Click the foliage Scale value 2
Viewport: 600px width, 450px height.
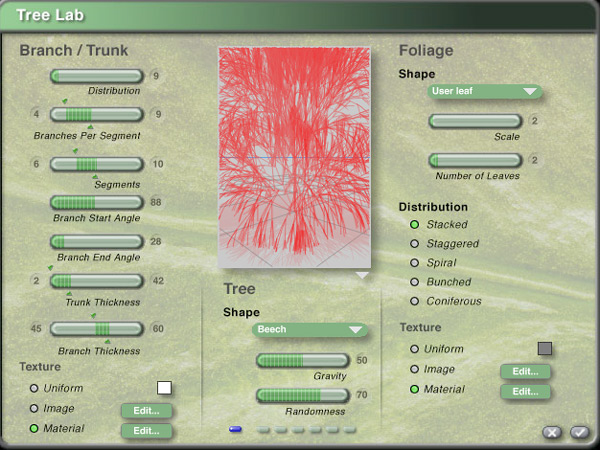tap(535, 121)
